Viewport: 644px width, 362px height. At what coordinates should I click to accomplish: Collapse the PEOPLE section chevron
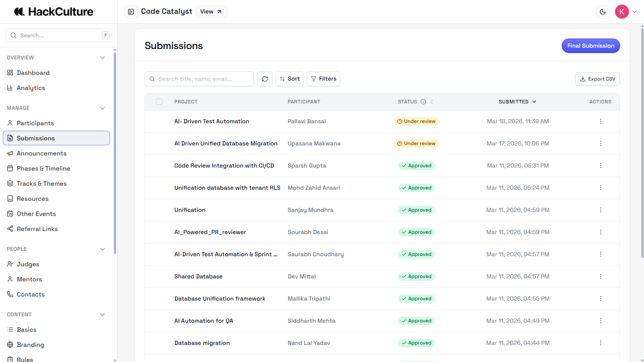coord(102,249)
